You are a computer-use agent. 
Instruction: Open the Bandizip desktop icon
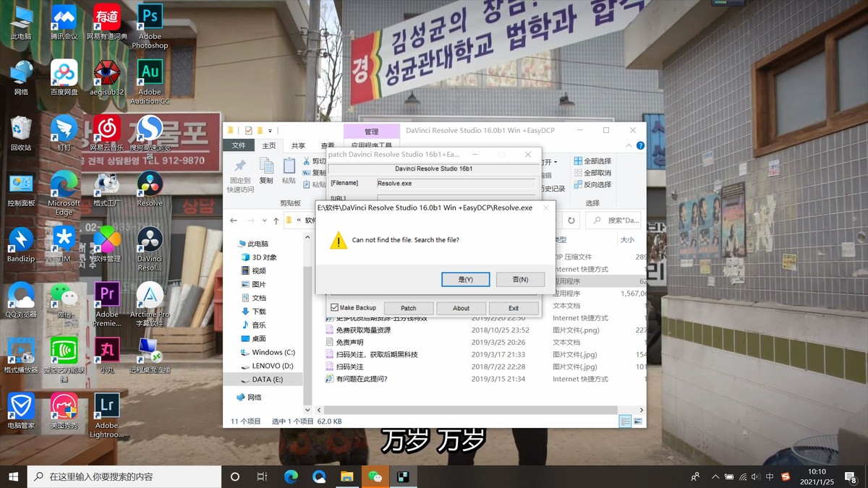click(21, 244)
